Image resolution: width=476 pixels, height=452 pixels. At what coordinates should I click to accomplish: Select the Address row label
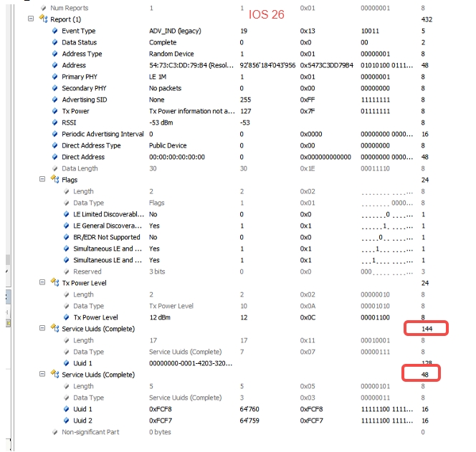[x=74, y=65]
